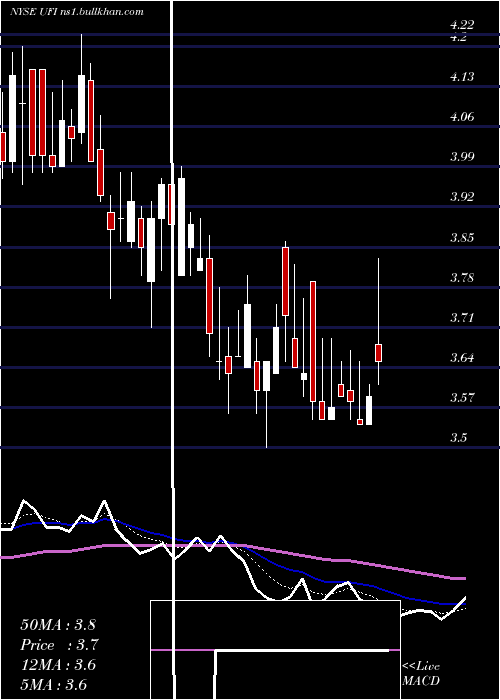
Task: Click the 4.13 price axis label
Action: tap(462, 77)
